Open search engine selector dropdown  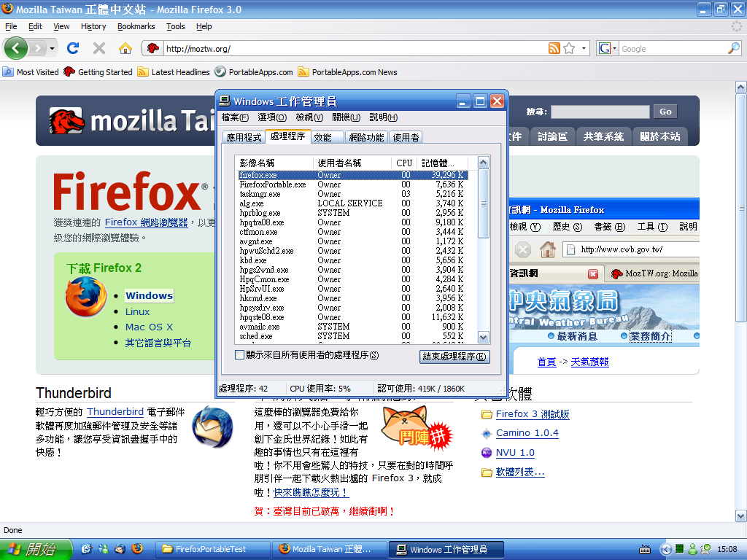[608, 48]
